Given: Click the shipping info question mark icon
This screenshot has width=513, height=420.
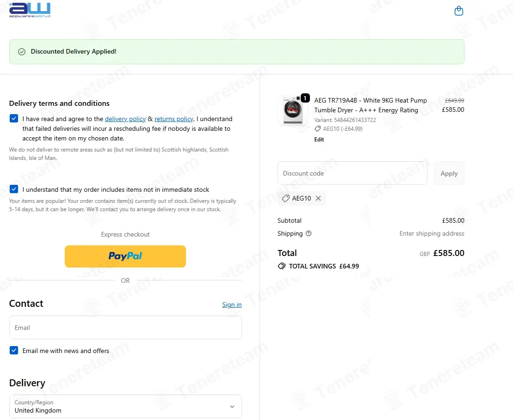Looking at the screenshot, I should click(x=309, y=233).
